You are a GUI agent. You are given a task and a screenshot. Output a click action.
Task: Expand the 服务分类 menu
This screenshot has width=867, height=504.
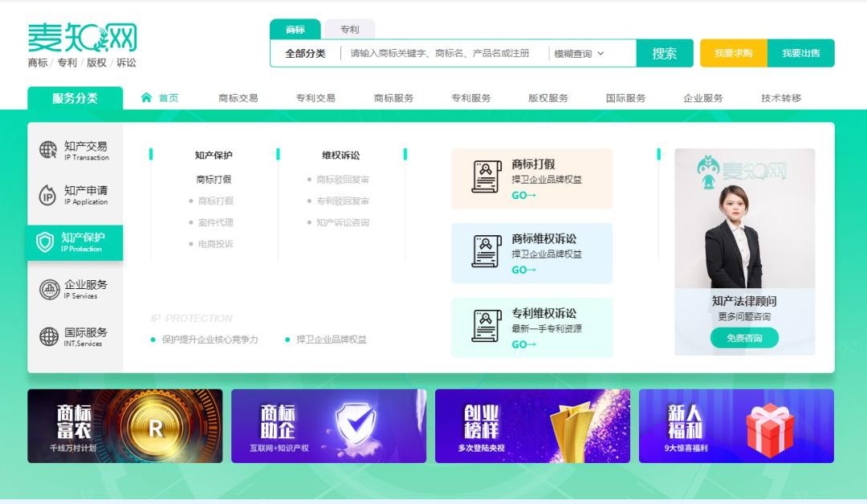[75, 99]
